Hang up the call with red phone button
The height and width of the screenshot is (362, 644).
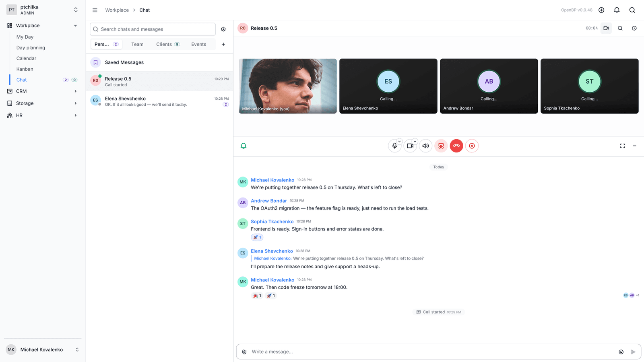[x=456, y=146]
